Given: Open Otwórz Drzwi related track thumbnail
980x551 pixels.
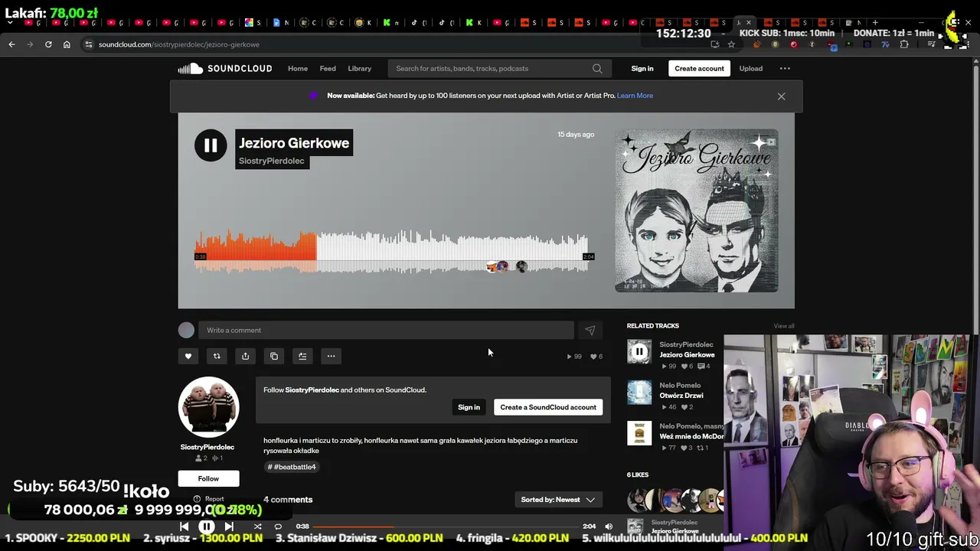Looking at the screenshot, I should tap(639, 393).
